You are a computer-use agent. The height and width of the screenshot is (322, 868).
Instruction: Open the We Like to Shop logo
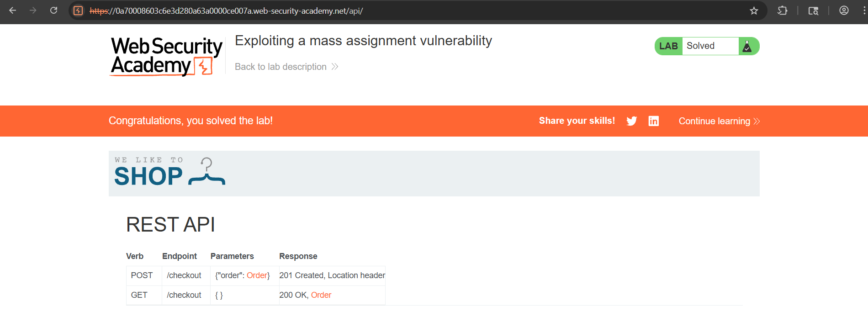(169, 173)
